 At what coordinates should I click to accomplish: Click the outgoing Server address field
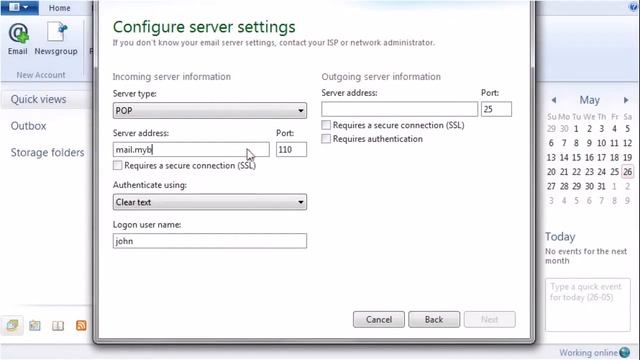click(399, 109)
